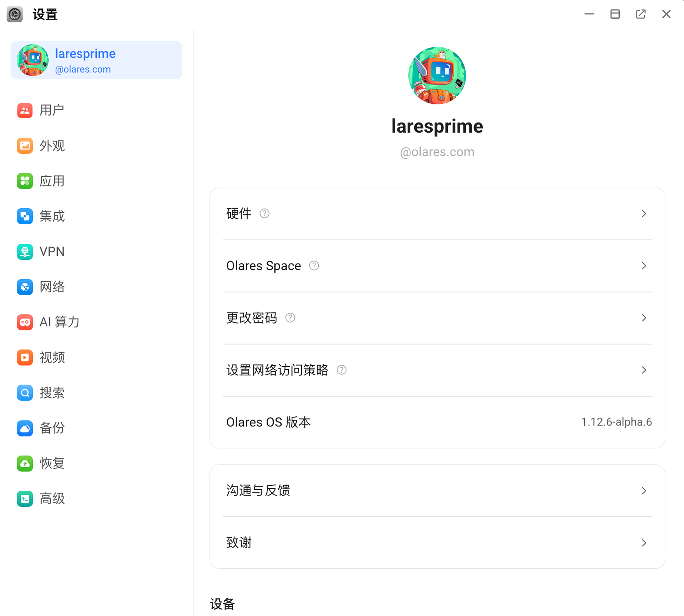Open window in new tab icon
684x616 pixels.
point(640,14)
